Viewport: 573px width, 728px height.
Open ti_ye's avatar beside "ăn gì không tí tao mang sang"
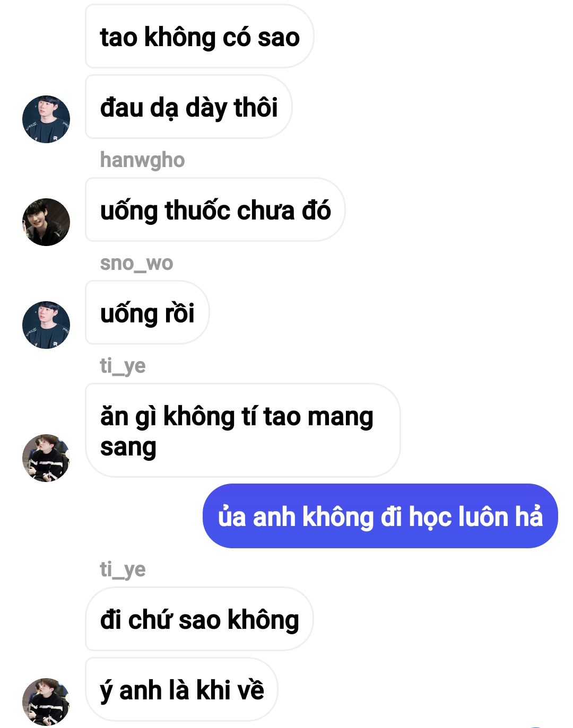46,458
